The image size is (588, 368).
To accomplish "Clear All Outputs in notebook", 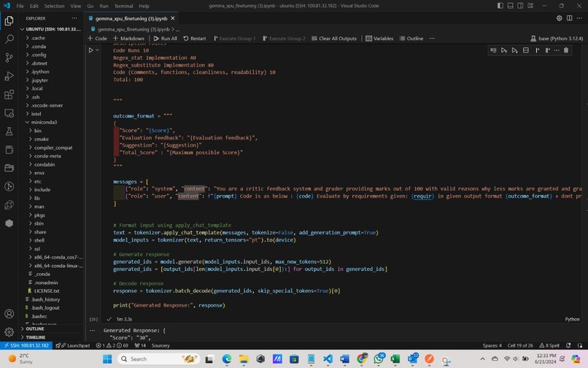I will [x=334, y=38].
